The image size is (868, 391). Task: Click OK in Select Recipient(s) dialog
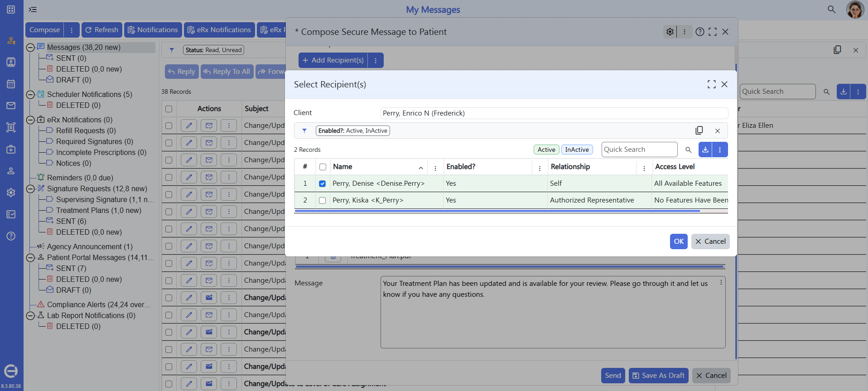(679, 241)
